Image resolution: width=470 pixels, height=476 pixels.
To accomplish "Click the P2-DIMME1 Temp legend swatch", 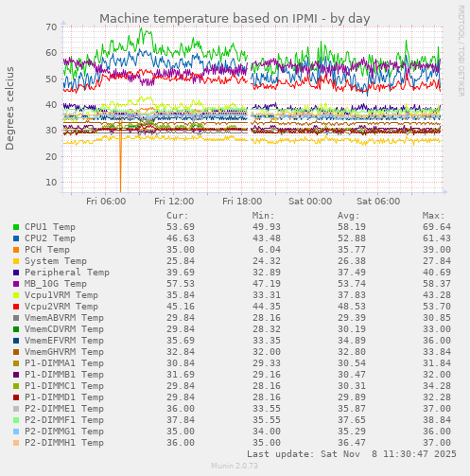I will (16, 409).
